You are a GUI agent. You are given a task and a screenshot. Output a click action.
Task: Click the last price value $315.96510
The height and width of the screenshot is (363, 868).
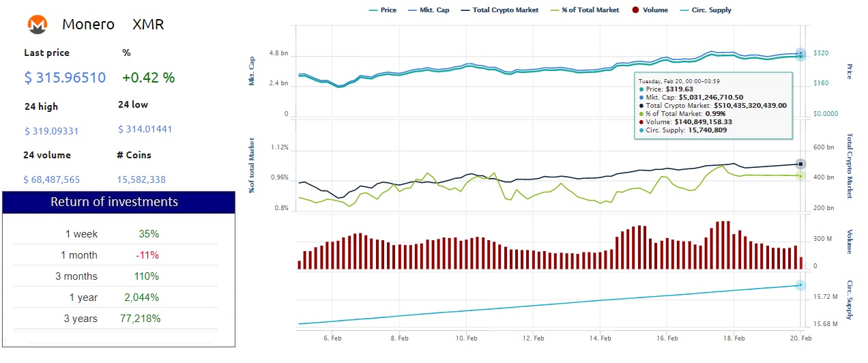tap(65, 78)
